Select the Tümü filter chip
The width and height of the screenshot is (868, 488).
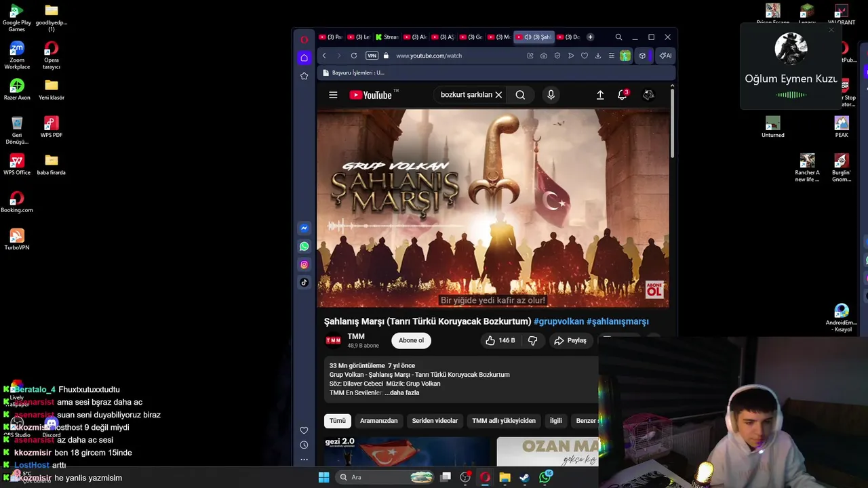click(x=338, y=421)
